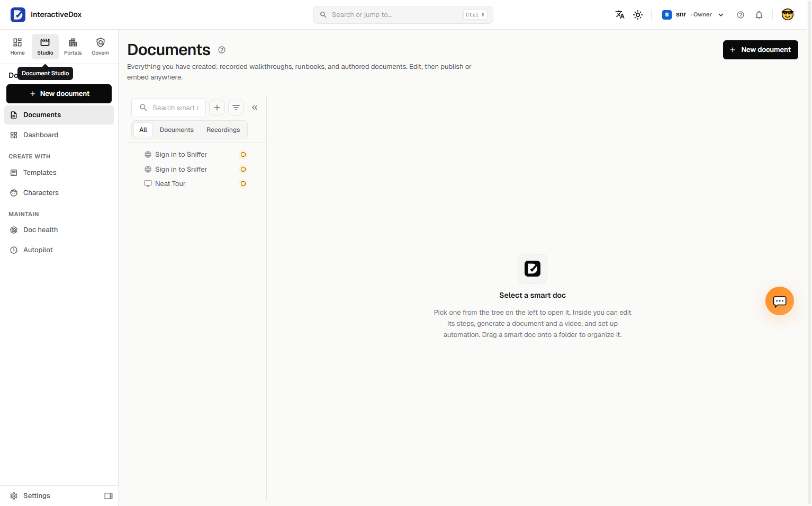Click the smart doc placeholder icon

533,269
